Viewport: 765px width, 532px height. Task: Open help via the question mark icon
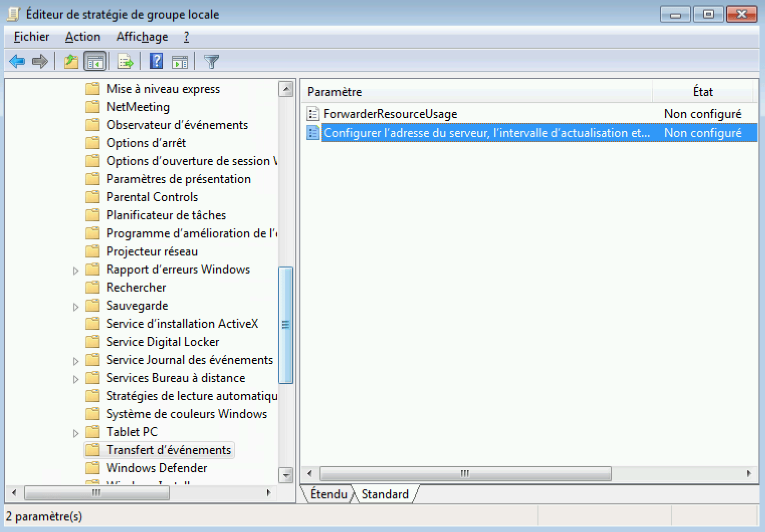[x=156, y=61]
